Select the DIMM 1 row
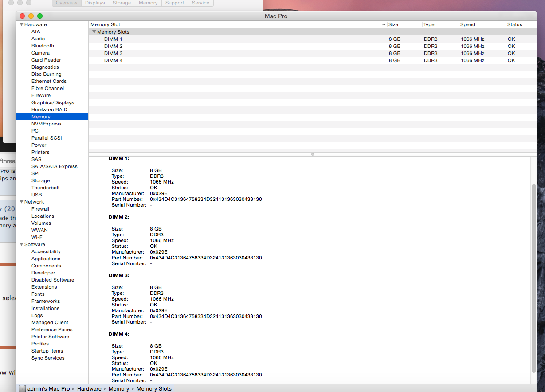545x392 pixels. click(313, 39)
